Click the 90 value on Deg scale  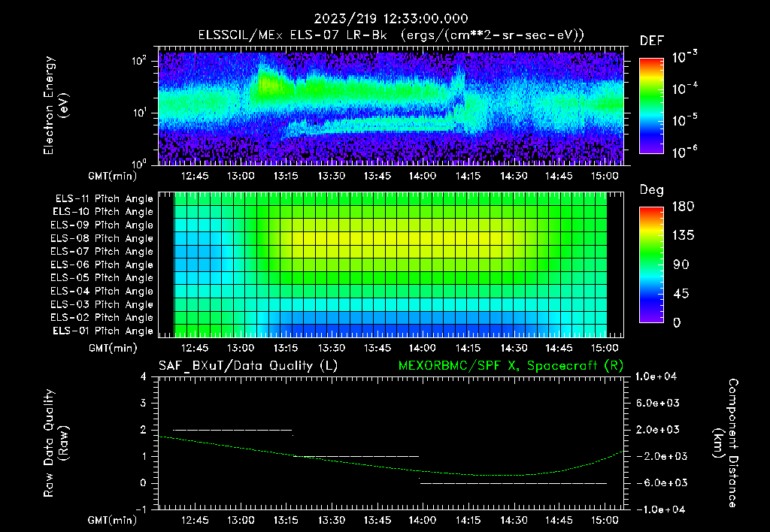(681, 265)
